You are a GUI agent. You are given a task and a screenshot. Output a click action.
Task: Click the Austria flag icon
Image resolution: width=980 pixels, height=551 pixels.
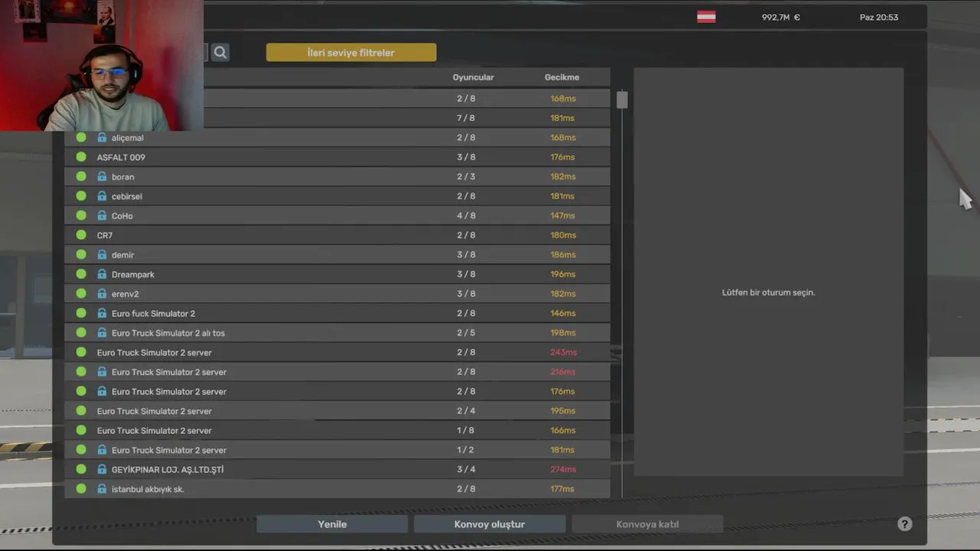(707, 17)
